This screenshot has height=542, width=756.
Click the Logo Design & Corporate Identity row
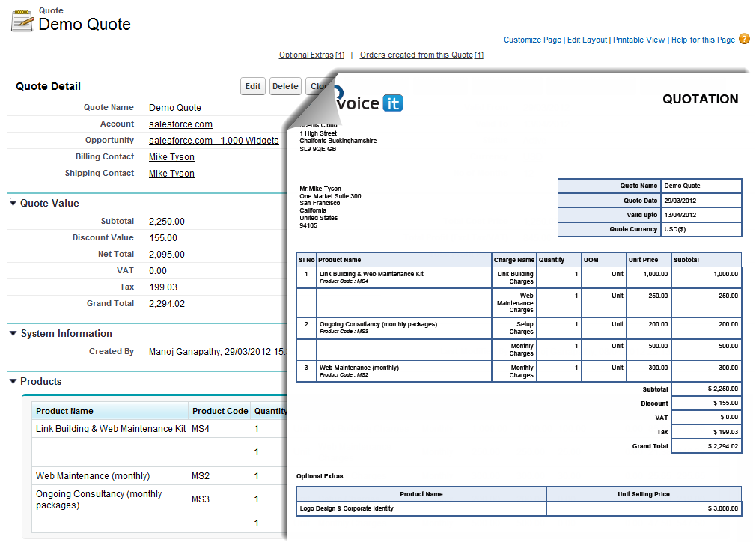point(519,509)
